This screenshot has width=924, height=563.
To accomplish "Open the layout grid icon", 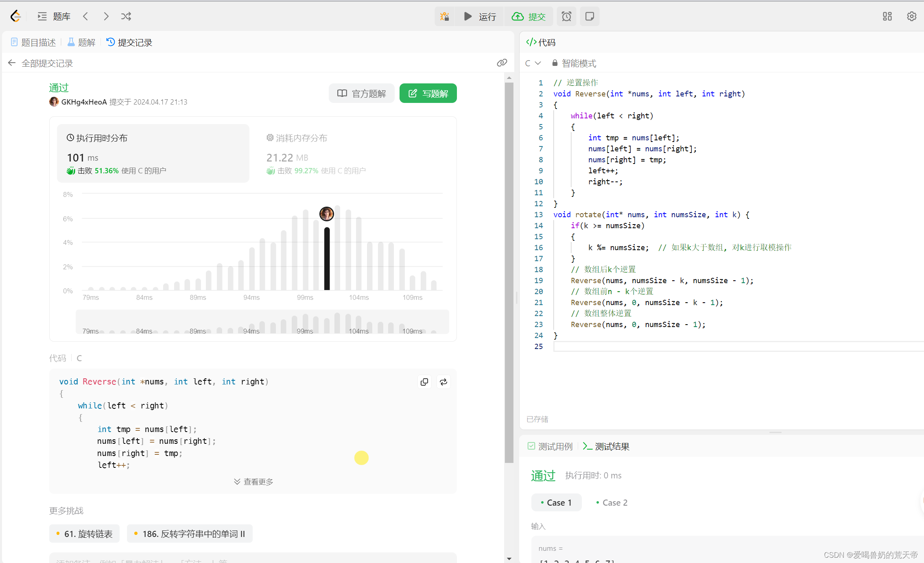I will coord(887,16).
